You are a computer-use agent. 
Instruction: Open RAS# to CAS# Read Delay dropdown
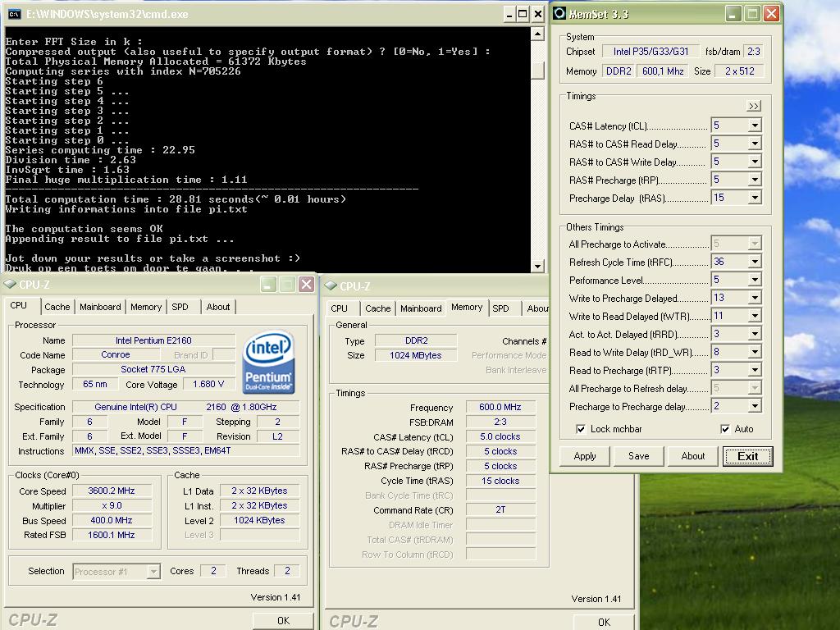point(755,144)
